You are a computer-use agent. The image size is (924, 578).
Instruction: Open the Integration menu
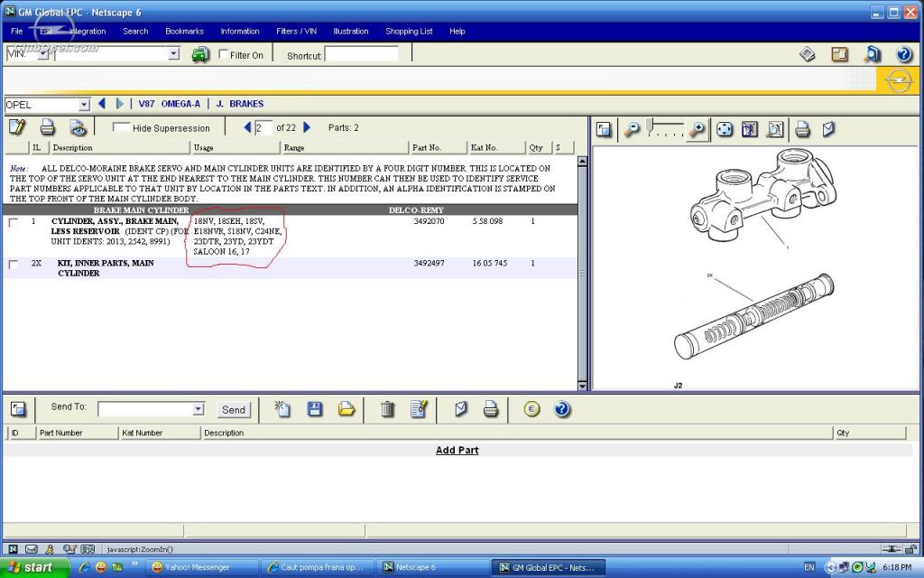(88, 32)
